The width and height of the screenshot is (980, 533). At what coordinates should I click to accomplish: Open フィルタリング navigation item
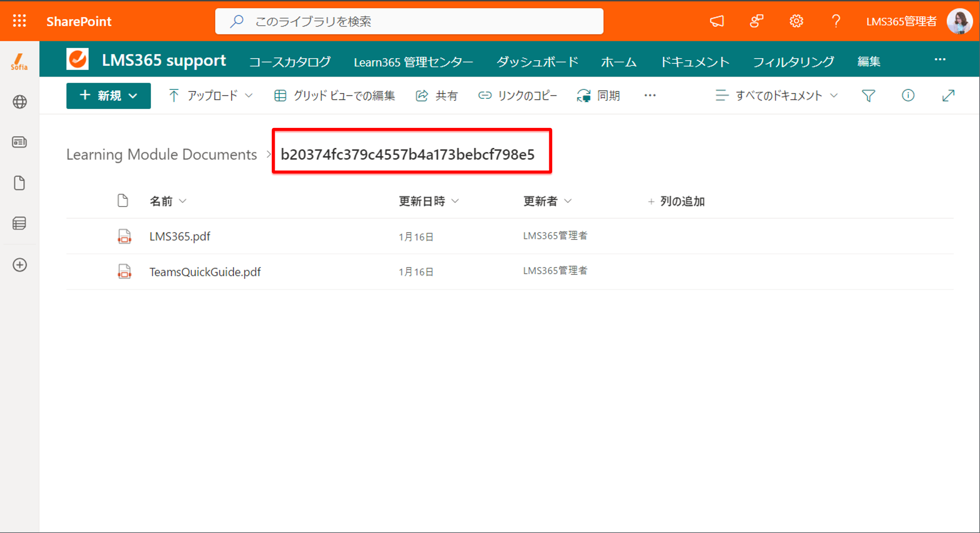point(794,62)
